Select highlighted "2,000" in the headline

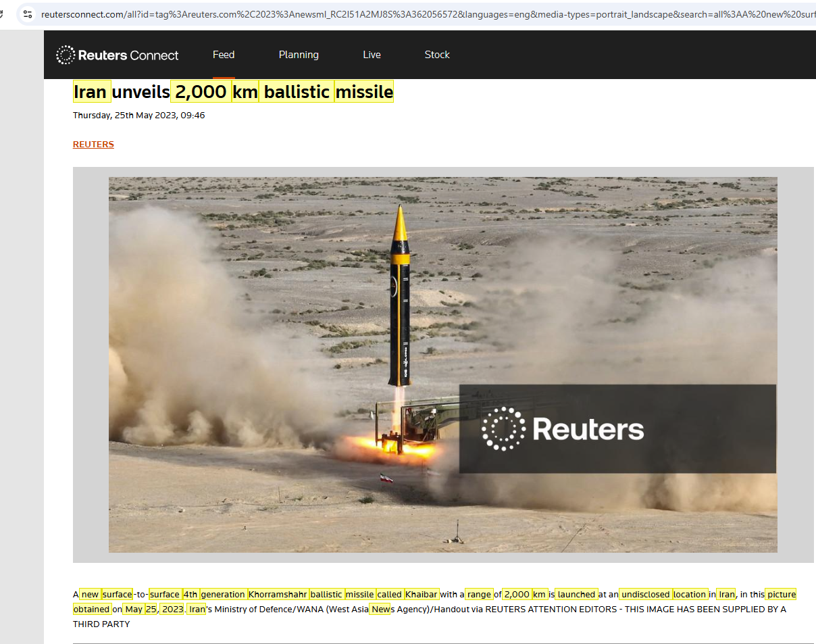coord(201,92)
